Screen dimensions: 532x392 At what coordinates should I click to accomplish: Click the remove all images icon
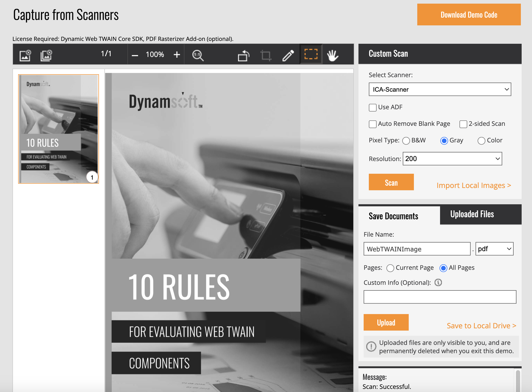tap(46, 55)
